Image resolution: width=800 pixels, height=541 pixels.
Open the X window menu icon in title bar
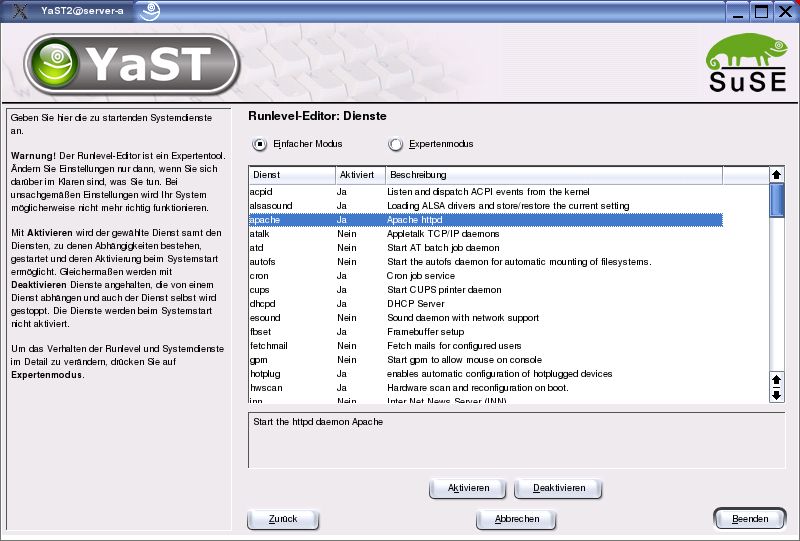(19, 11)
